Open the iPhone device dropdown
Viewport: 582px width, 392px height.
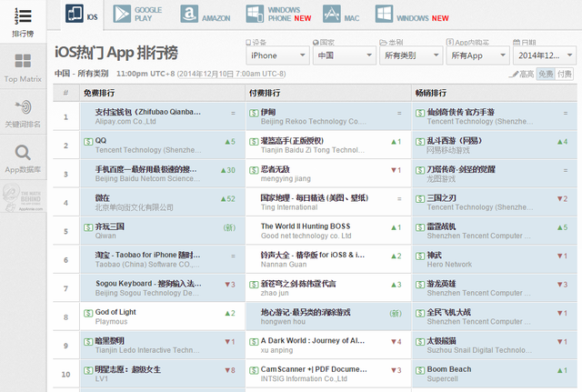point(277,55)
